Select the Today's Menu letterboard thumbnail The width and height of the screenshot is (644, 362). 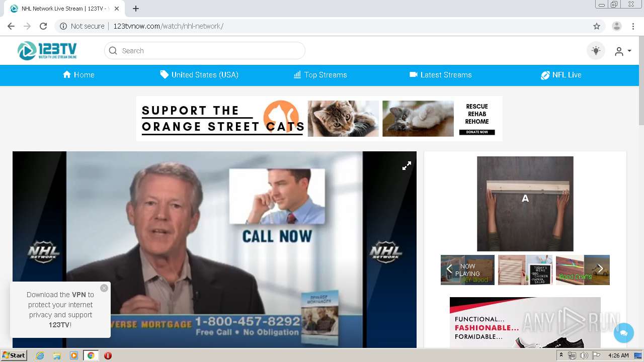coord(525,270)
